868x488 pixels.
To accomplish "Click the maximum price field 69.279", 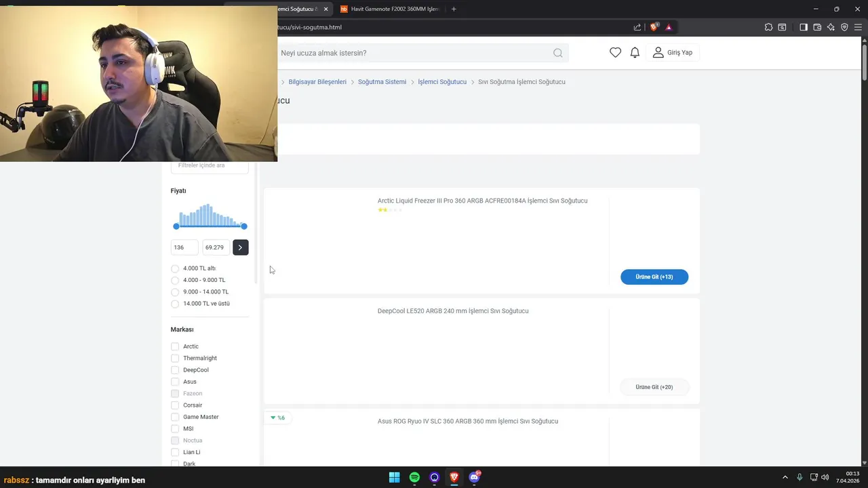I will pyautogui.click(x=216, y=247).
